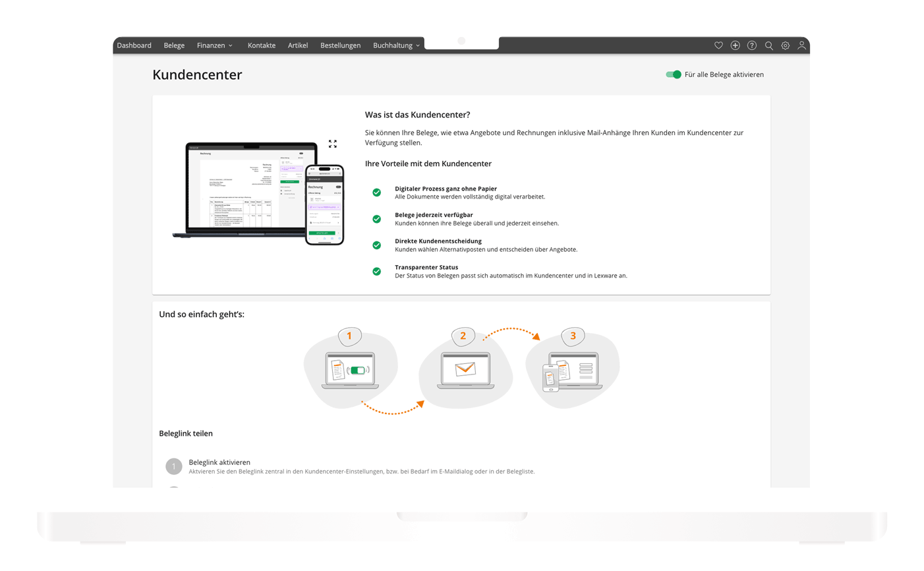This screenshot has height=571, width=924.
Task: Open the user profile icon
Action: 801,45
